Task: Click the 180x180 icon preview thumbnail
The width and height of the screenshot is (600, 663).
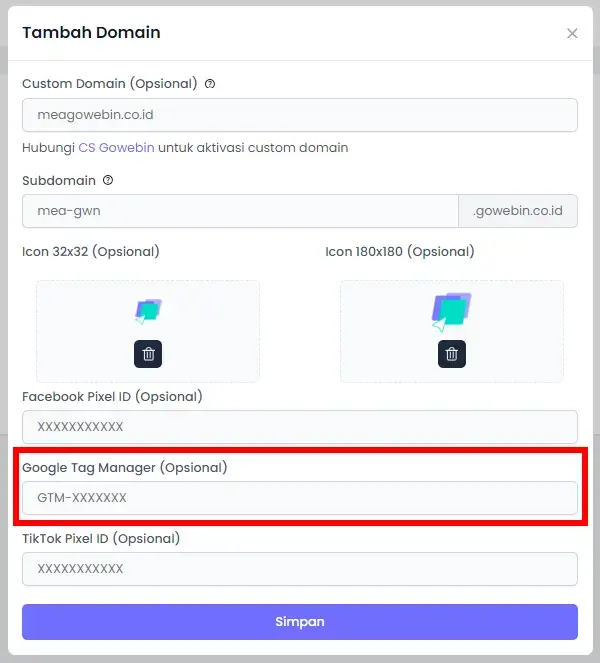Action: tap(451, 312)
